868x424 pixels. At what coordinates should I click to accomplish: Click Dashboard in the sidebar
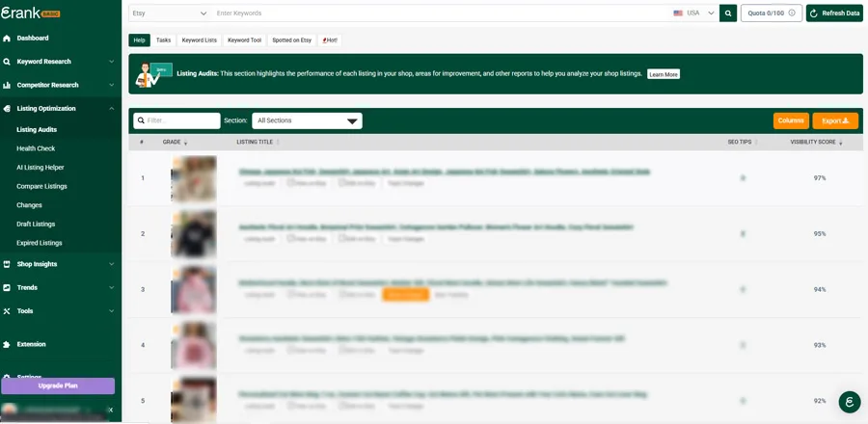tap(33, 39)
